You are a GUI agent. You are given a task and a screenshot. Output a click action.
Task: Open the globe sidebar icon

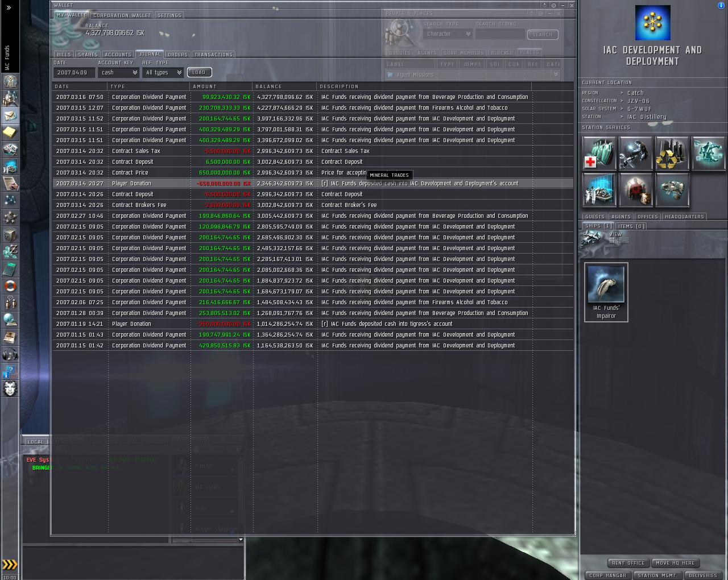click(x=10, y=320)
